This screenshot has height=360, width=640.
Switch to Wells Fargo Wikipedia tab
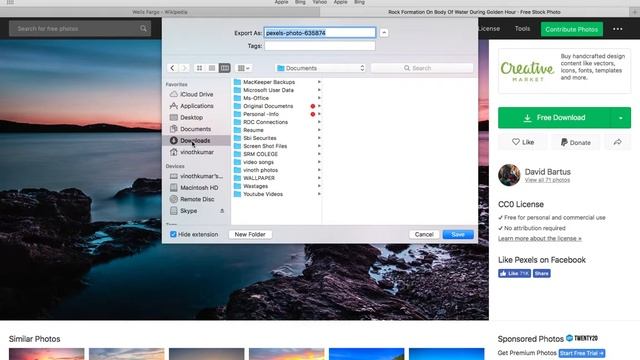click(160, 12)
